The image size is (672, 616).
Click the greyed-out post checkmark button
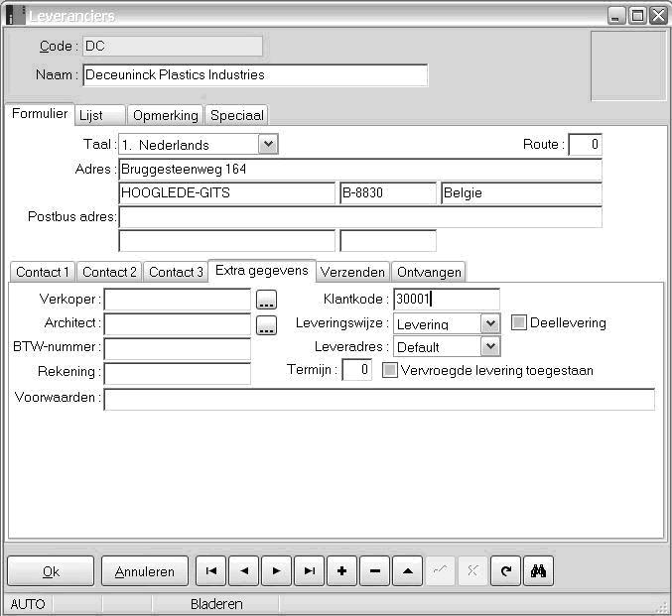[x=440, y=570]
